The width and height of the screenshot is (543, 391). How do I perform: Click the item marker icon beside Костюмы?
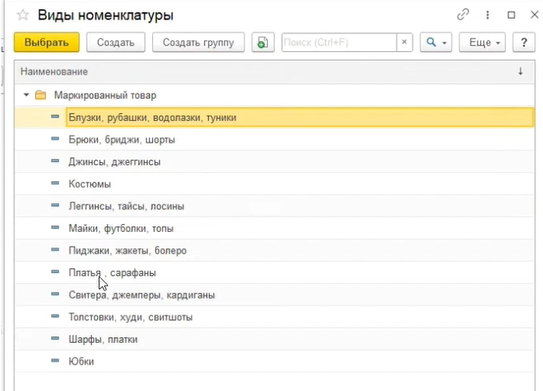[55, 183]
